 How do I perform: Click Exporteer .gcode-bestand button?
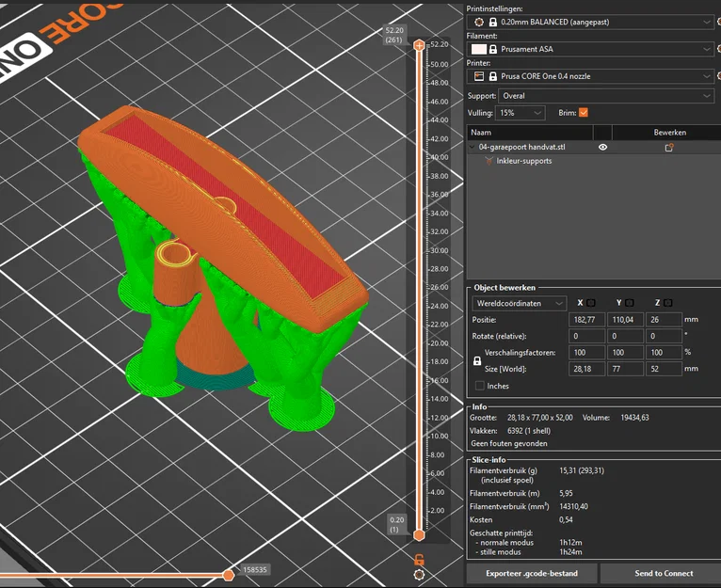pos(532,573)
